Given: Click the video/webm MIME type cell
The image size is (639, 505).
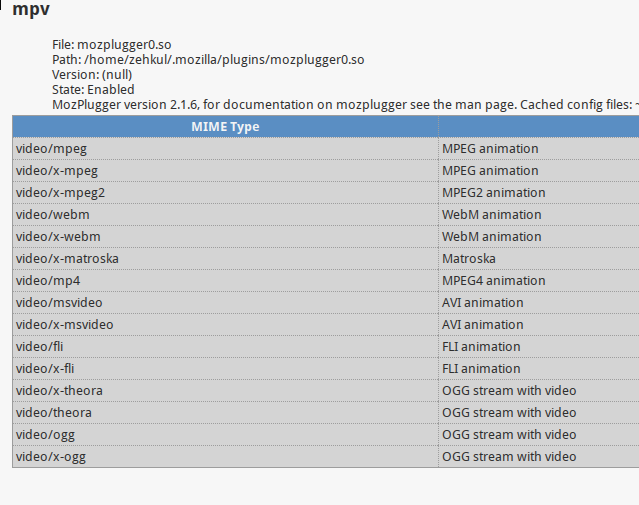Looking at the screenshot, I should (225, 215).
